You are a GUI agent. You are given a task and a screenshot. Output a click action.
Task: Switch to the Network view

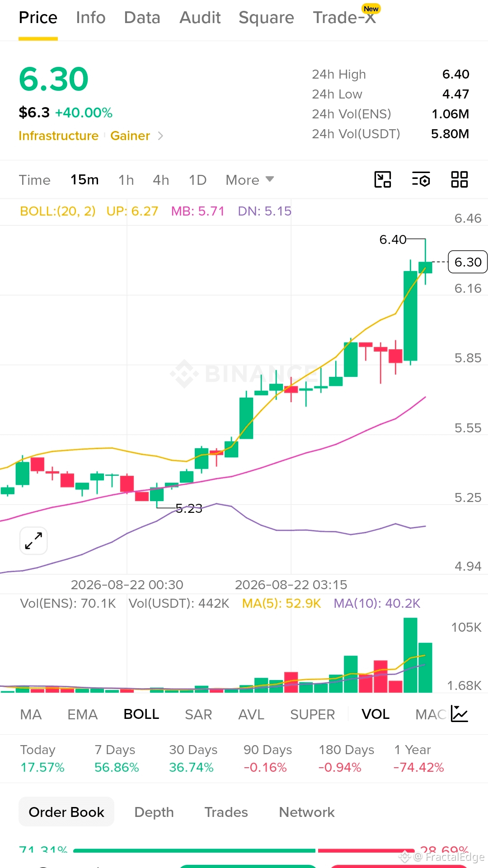(307, 812)
